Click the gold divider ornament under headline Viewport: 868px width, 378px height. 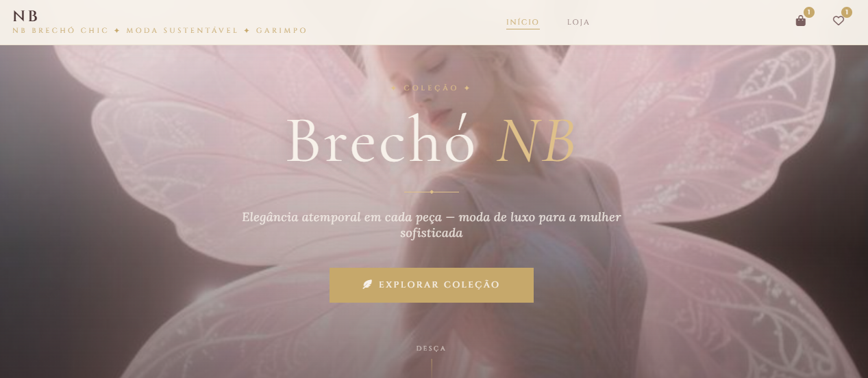(432, 192)
